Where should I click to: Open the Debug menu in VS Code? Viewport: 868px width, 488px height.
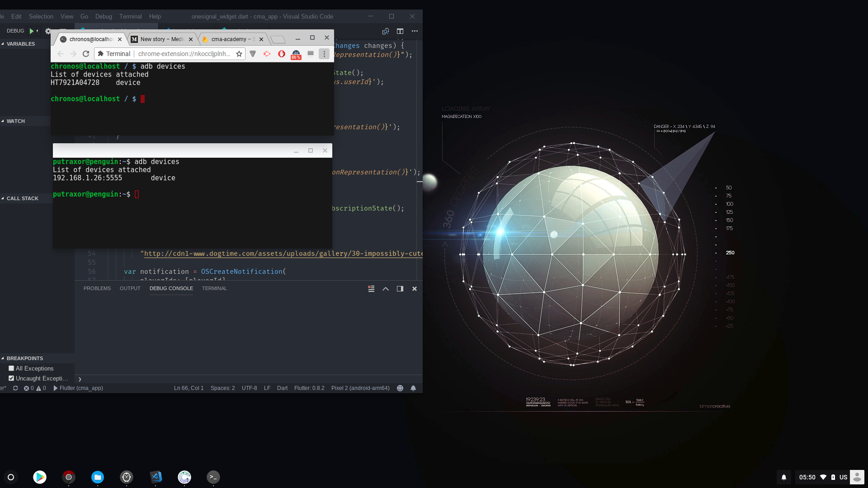click(104, 16)
